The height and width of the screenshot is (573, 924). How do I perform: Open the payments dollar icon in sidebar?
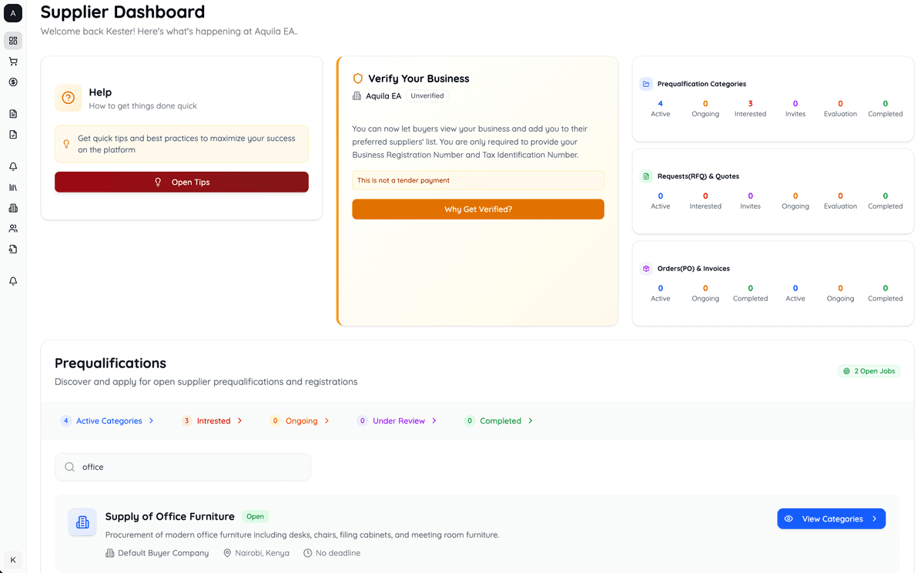(12, 82)
